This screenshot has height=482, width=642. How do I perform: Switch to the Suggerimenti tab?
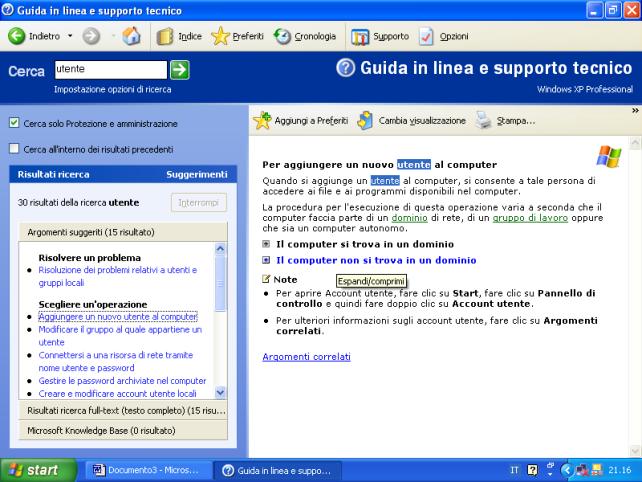coord(197,174)
